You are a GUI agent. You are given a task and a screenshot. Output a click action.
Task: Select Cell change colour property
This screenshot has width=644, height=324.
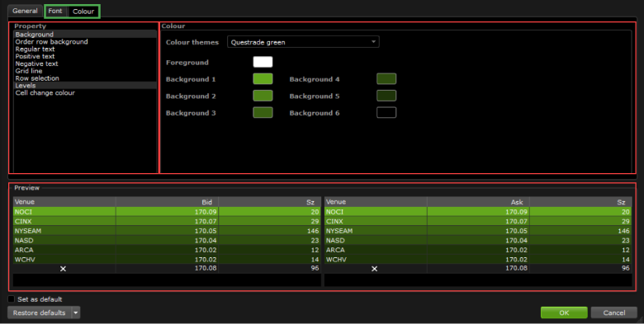coord(85,93)
